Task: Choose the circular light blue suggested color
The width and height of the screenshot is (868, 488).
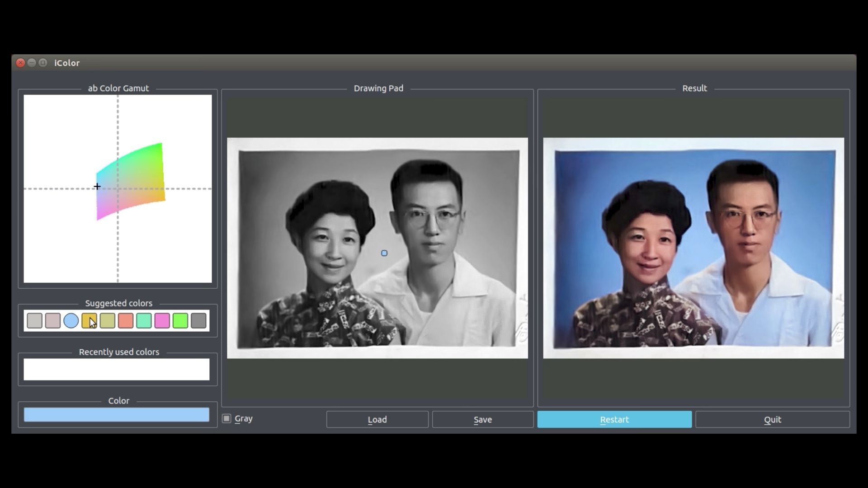Action: (71, 321)
